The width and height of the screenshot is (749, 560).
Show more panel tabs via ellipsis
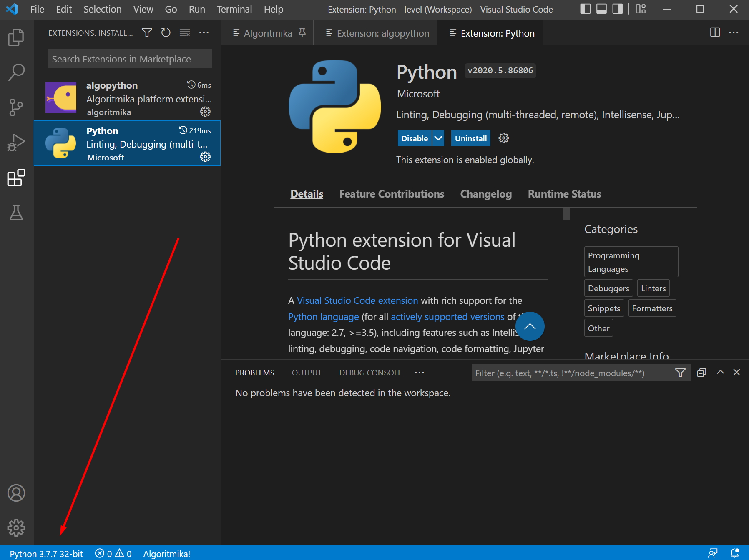[420, 372]
